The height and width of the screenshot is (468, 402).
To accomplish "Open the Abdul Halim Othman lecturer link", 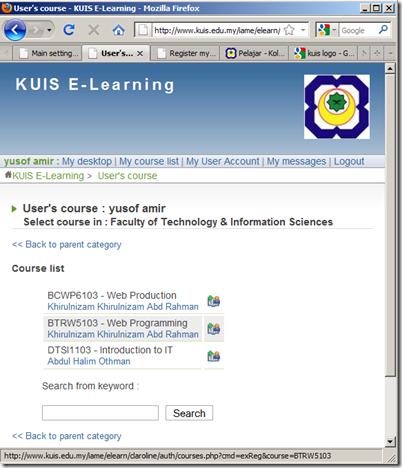I will tap(89, 361).
